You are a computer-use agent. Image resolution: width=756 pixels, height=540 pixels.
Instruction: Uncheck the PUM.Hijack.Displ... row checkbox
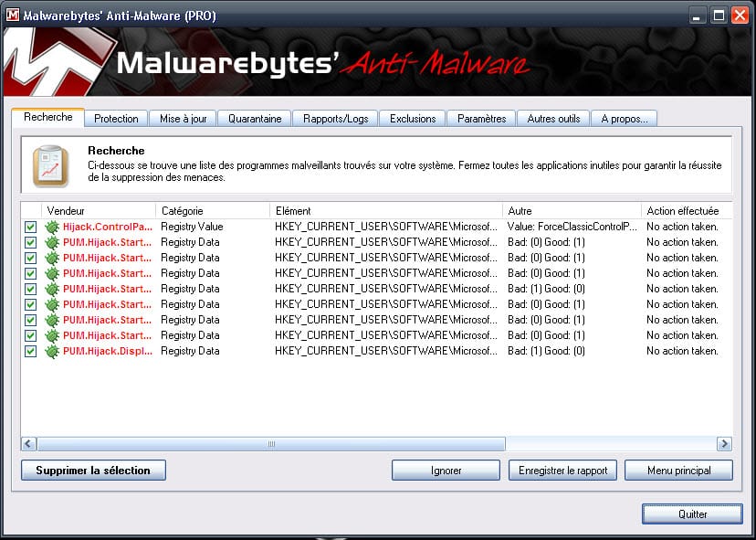pos(30,351)
